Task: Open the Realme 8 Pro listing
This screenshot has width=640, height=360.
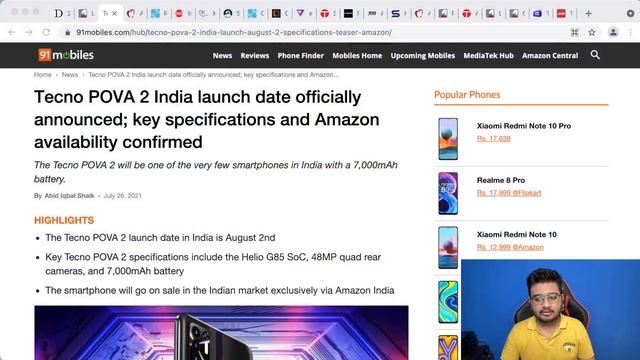Action: [501, 180]
